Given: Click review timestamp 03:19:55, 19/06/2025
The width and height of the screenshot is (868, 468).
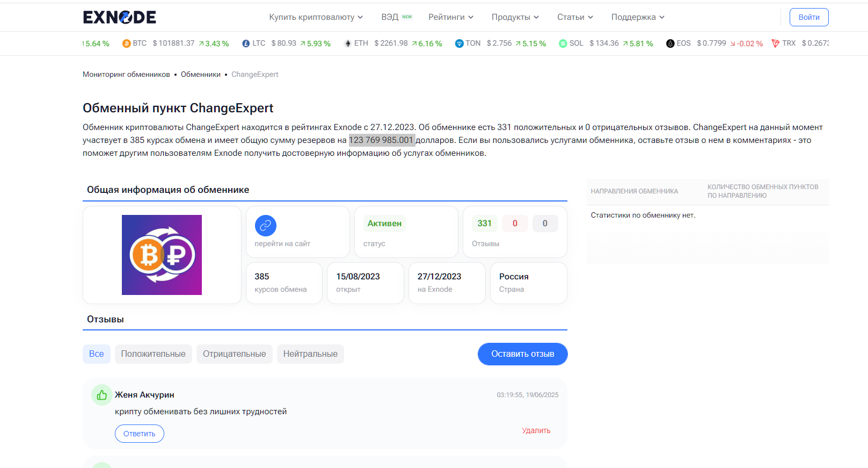Looking at the screenshot, I should click(528, 395).
